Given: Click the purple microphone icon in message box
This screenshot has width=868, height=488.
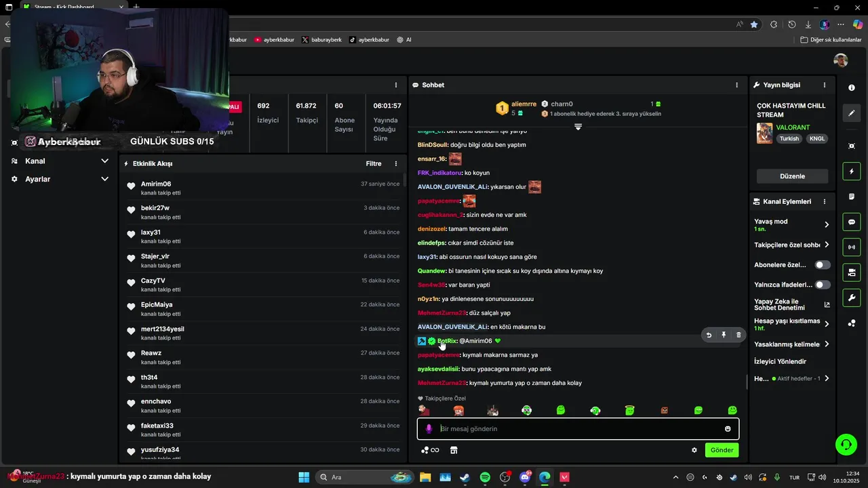Looking at the screenshot, I should [x=429, y=429].
